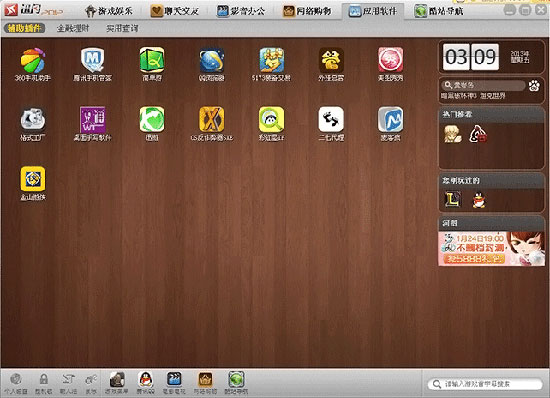Switch to the chat and friends tab
This screenshot has width=550, height=398.
pos(175,11)
